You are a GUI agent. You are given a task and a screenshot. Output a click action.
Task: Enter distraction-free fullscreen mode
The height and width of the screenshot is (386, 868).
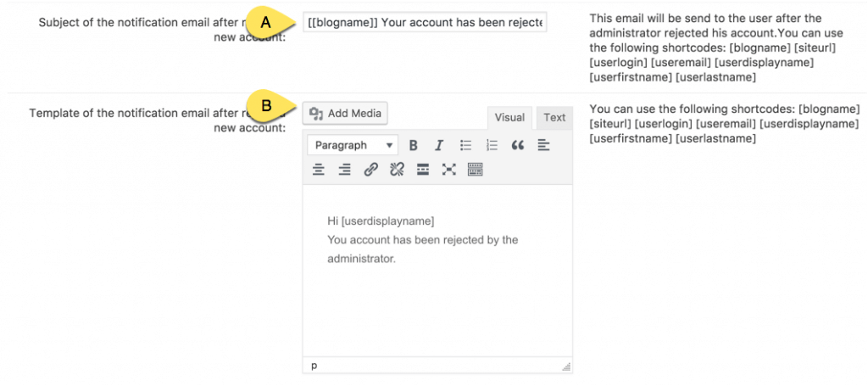449,170
